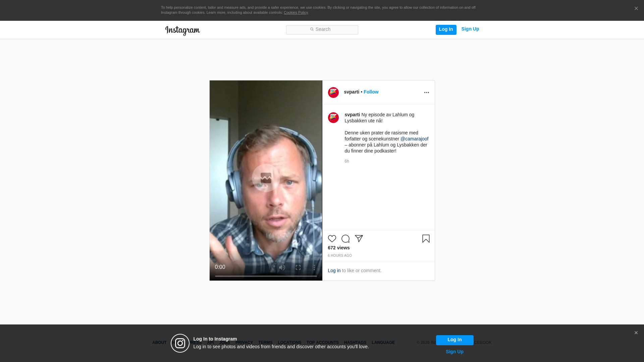
Task: Click the top Log In button
Action: pyautogui.click(x=446, y=29)
